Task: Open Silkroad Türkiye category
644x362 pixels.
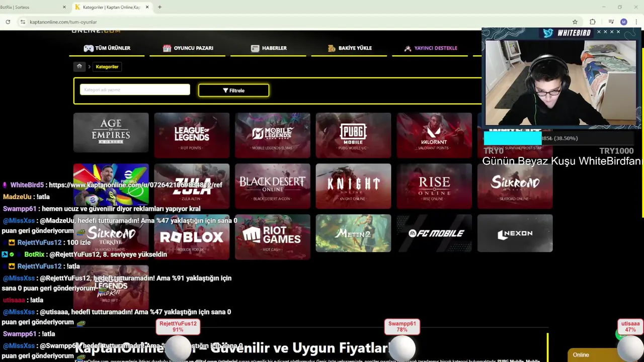Action: coord(111,237)
